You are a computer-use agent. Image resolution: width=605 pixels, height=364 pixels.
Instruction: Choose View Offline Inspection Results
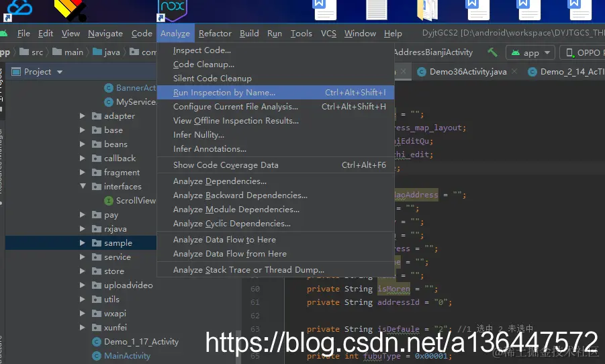click(275, 121)
